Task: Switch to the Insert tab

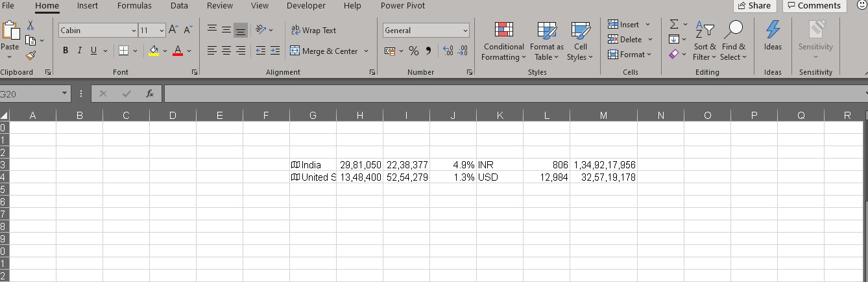Action: click(88, 5)
